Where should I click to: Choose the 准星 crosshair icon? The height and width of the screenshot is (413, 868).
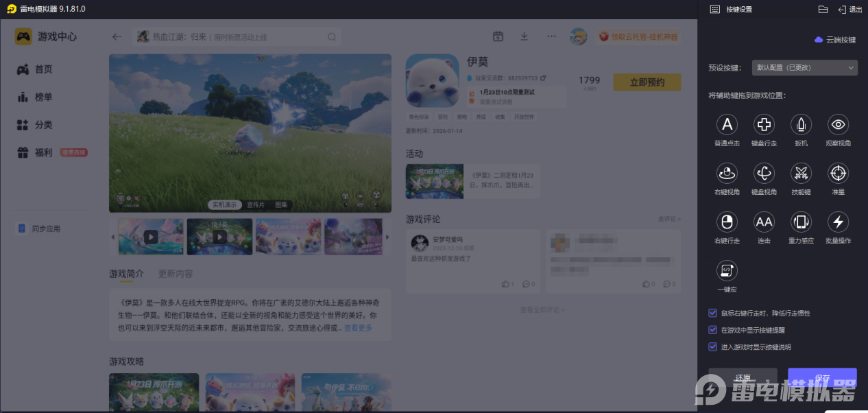(838, 173)
